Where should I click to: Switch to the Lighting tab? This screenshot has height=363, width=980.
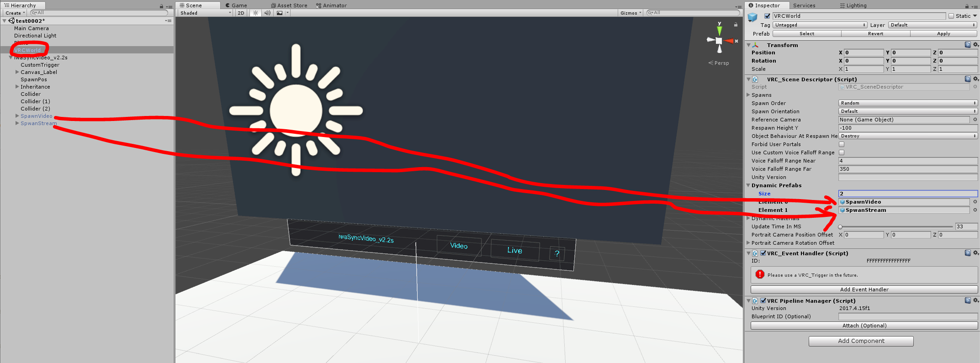pos(853,5)
